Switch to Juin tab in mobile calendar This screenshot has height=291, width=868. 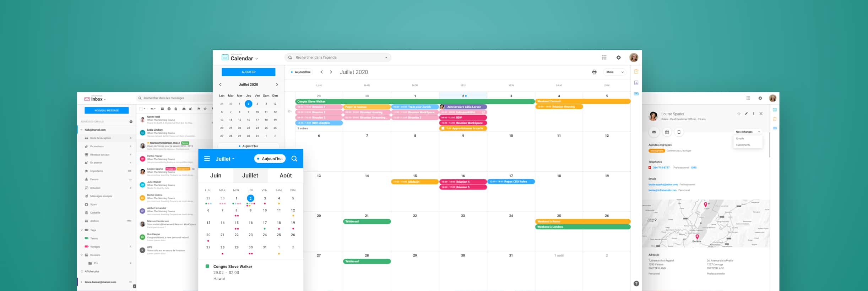(x=216, y=175)
